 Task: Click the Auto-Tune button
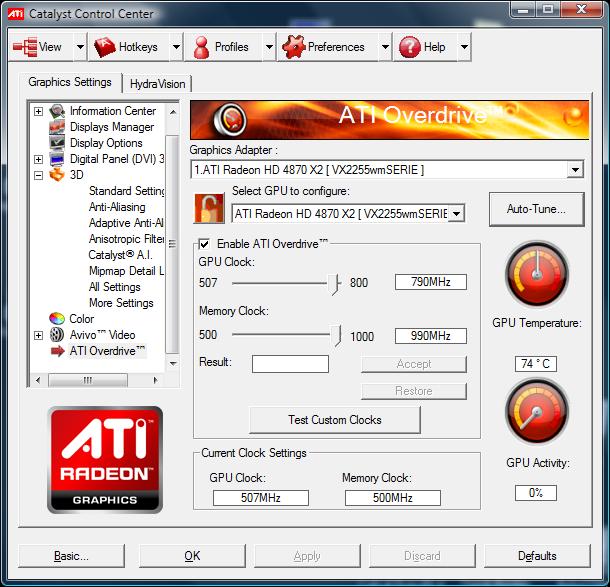(536, 209)
